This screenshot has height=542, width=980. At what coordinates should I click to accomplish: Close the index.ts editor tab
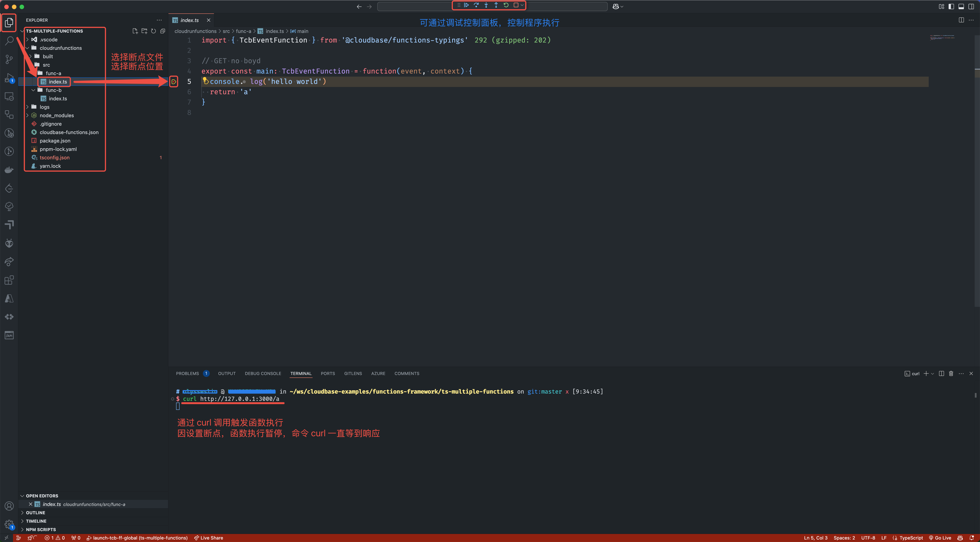(x=208, y=20)
